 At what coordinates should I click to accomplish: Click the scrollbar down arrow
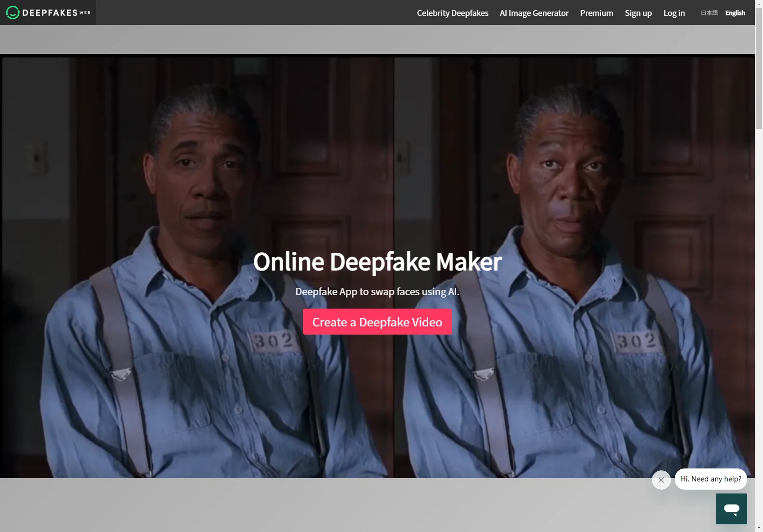pos(759,528)
